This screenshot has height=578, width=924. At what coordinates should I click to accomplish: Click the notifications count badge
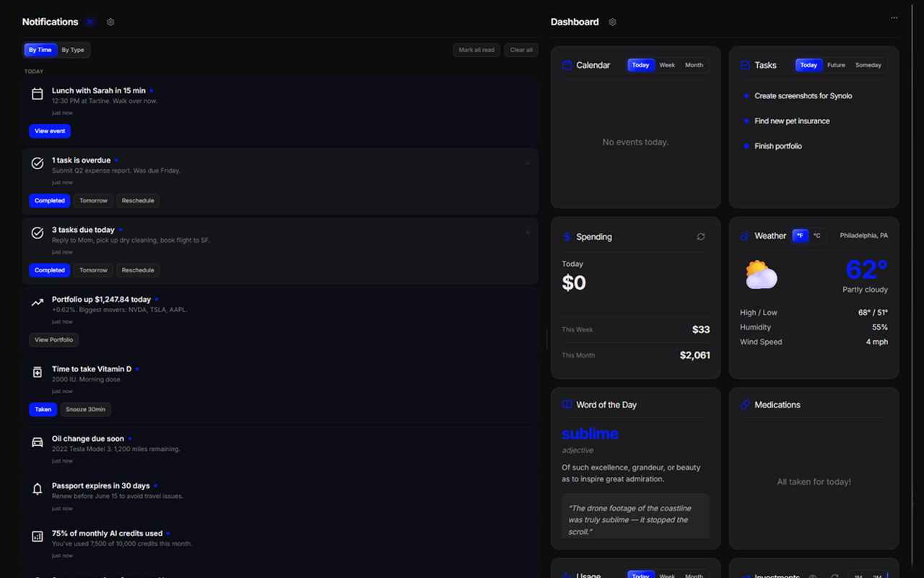[90, 22]
